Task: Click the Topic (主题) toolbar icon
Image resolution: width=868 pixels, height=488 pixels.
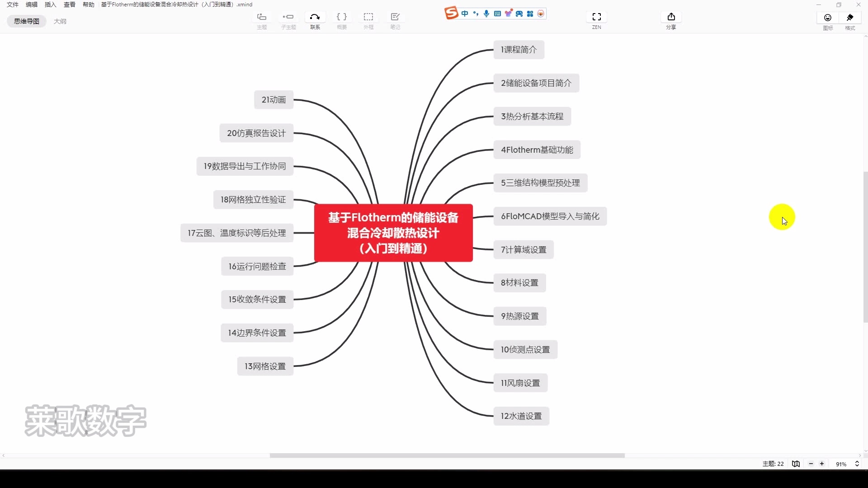Action: tap(262, 17)
